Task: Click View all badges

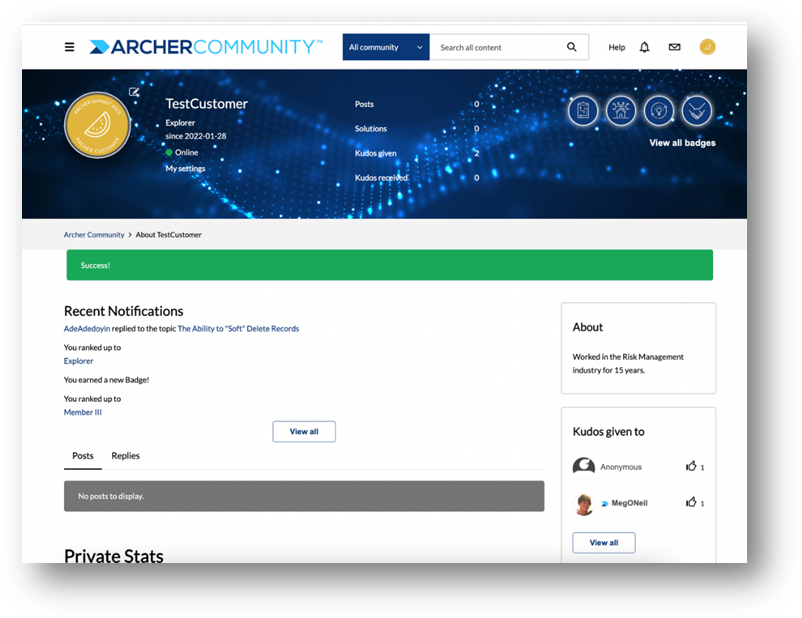Action: coord(682,143)
